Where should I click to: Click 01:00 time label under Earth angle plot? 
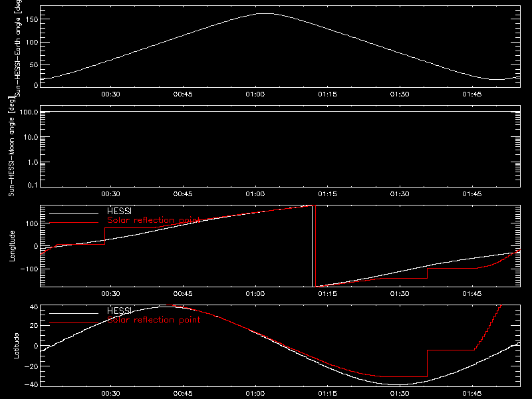(x=255, y=94)
